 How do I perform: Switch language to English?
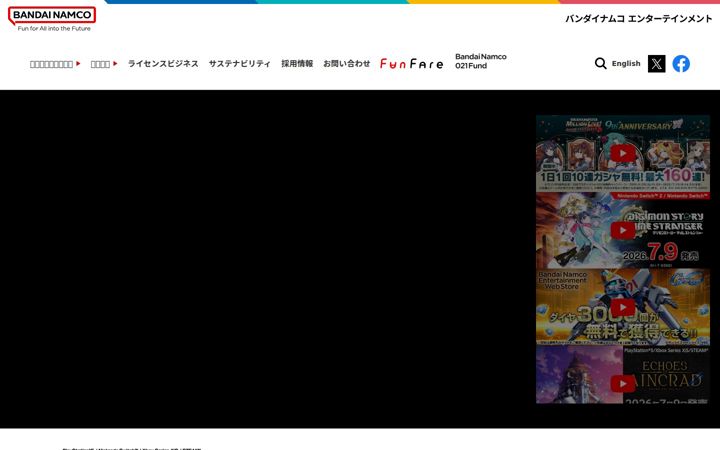626,63
